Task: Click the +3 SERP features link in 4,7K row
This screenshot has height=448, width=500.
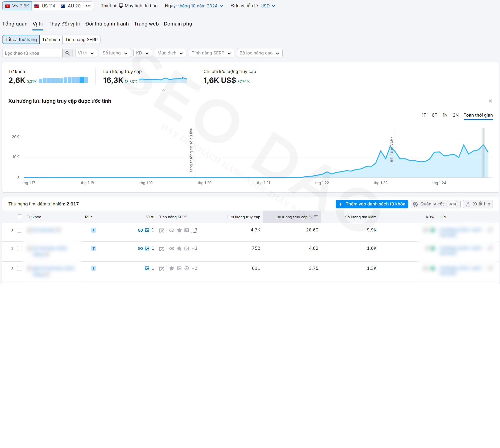Action: [195, 230]
